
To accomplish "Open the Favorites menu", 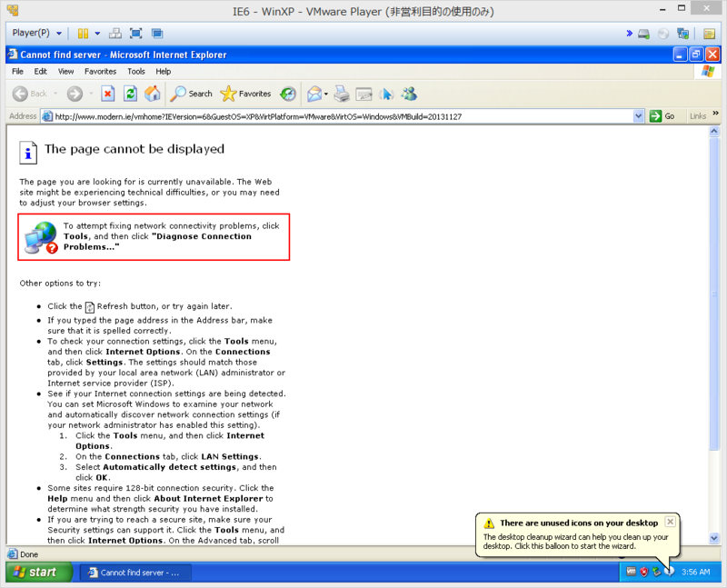I will coord(101,72).
